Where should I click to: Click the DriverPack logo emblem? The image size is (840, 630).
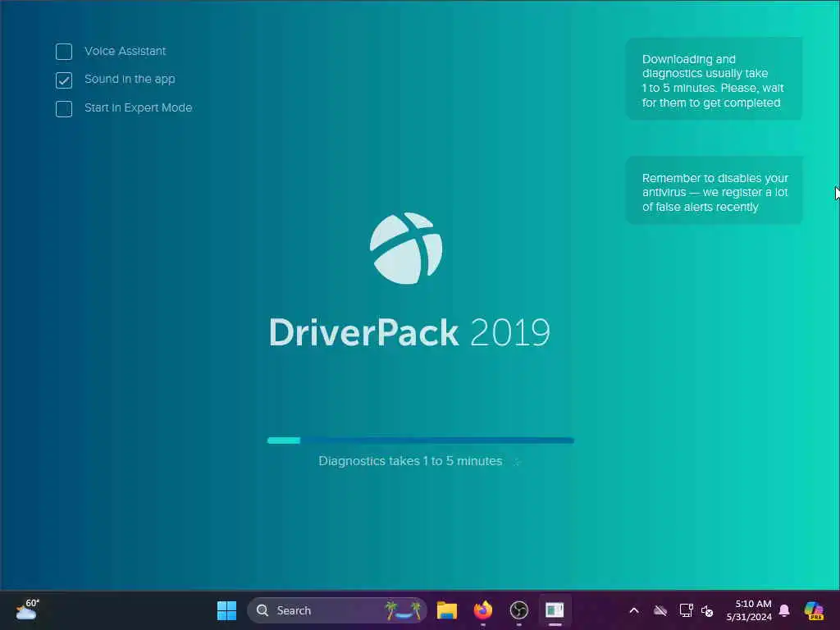(x=406, y=248)
